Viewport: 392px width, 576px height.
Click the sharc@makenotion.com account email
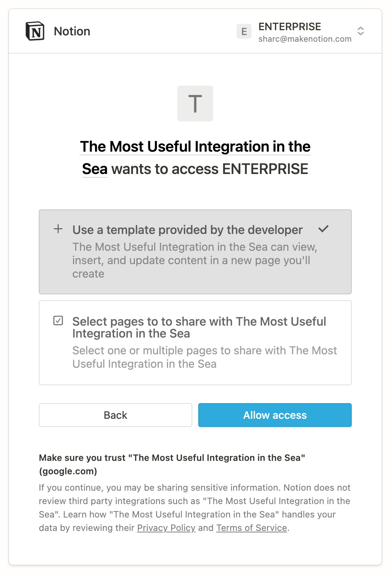coord(305,39)
